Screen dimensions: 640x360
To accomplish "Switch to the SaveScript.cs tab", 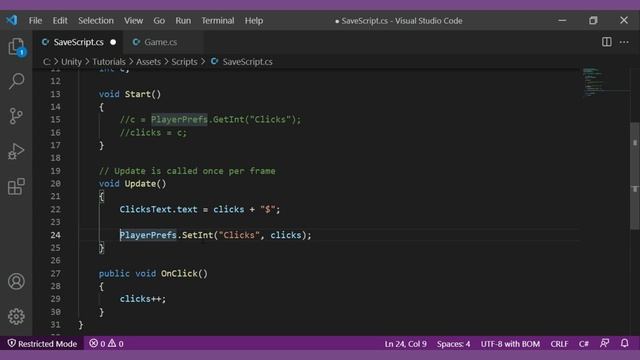I will point(78,42).
